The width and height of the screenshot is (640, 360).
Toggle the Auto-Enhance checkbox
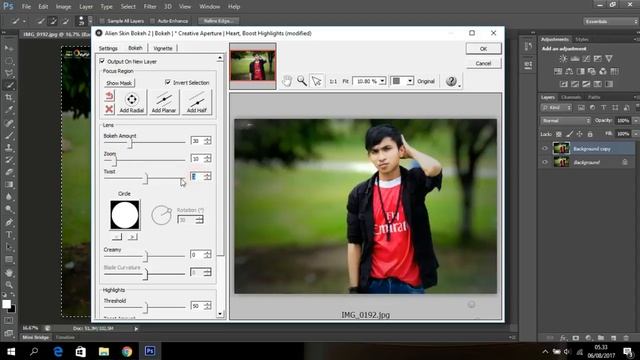153,21
